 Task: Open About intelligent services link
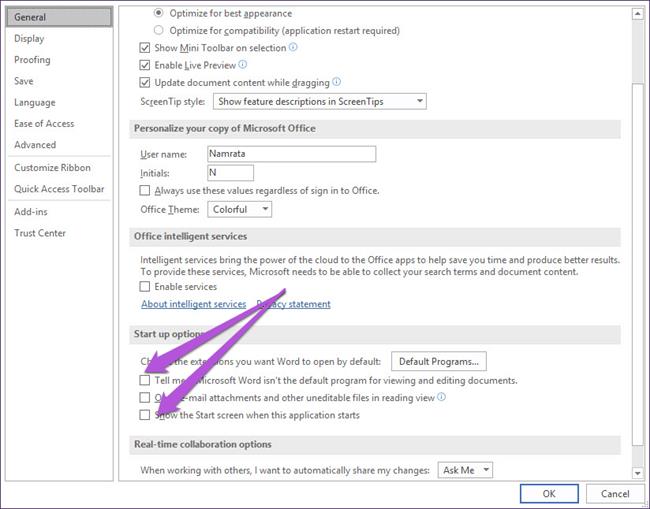194,304
